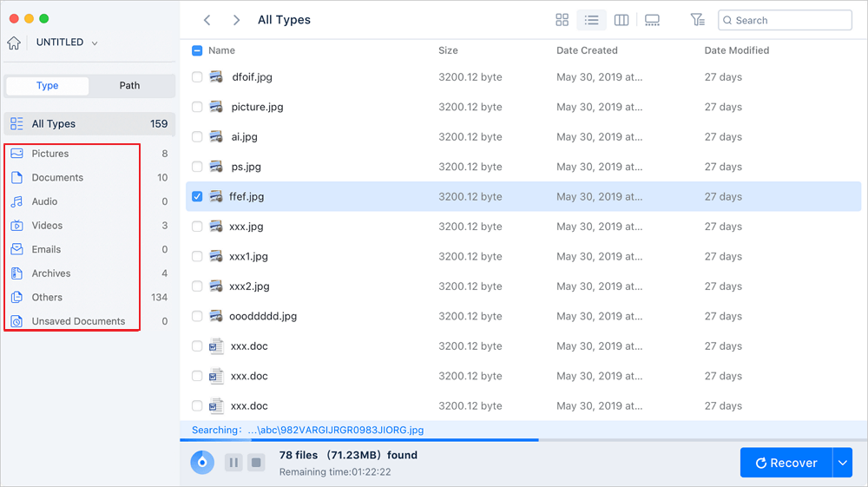Stop the scanning process

[x=256, y=463]
